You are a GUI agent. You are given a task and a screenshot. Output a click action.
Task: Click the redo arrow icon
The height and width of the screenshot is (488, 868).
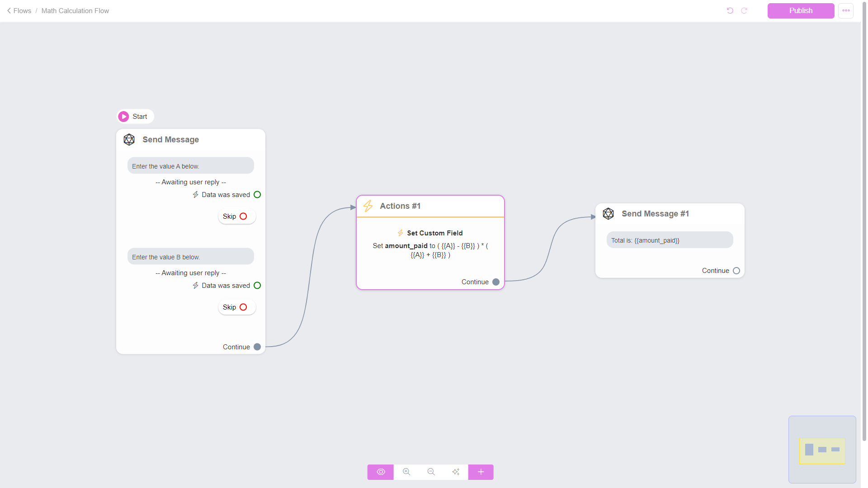click(x=744, y=10)
